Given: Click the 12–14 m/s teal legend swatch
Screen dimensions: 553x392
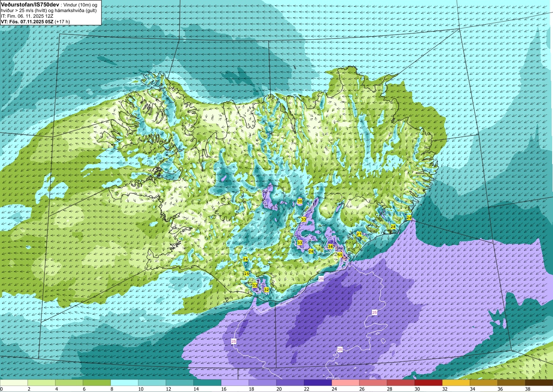Looking at the screenshot, I should coord(180,383).
